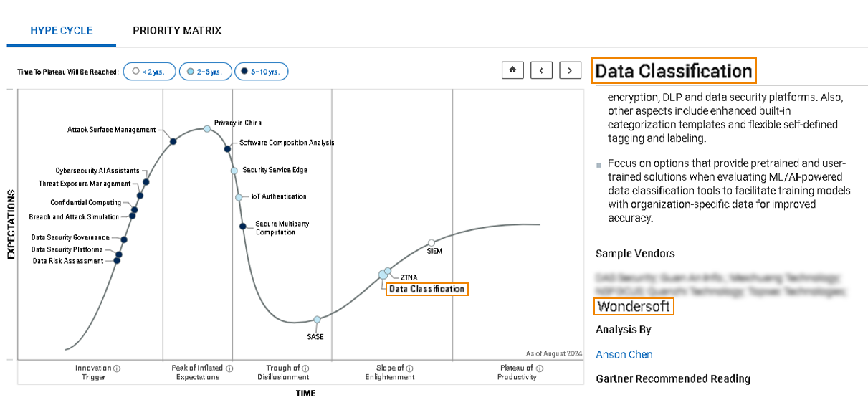
Task: Switch to the Priority Matrix tab
Action: 177,31
